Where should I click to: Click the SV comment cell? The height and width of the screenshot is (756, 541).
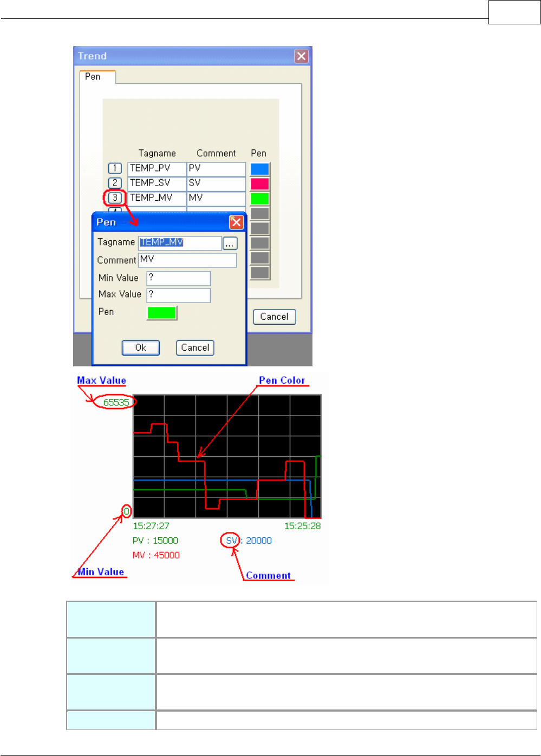tap(216, 183)
